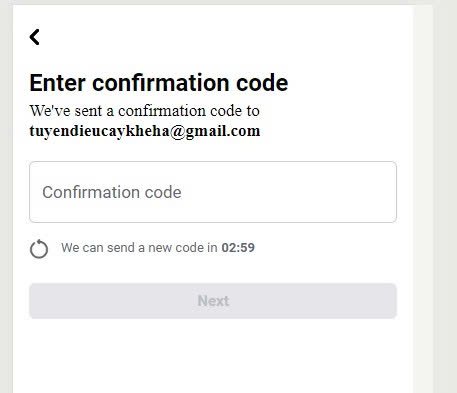Click the 02:59 countdown timer
457x393 pixels.
(238, 248)
